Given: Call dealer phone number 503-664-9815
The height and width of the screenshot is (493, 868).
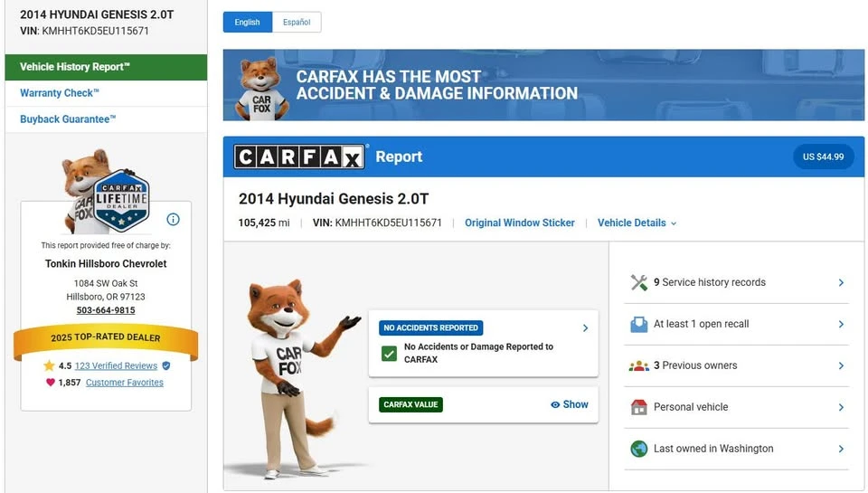Looking at the screenshot, I should [106, 310].
